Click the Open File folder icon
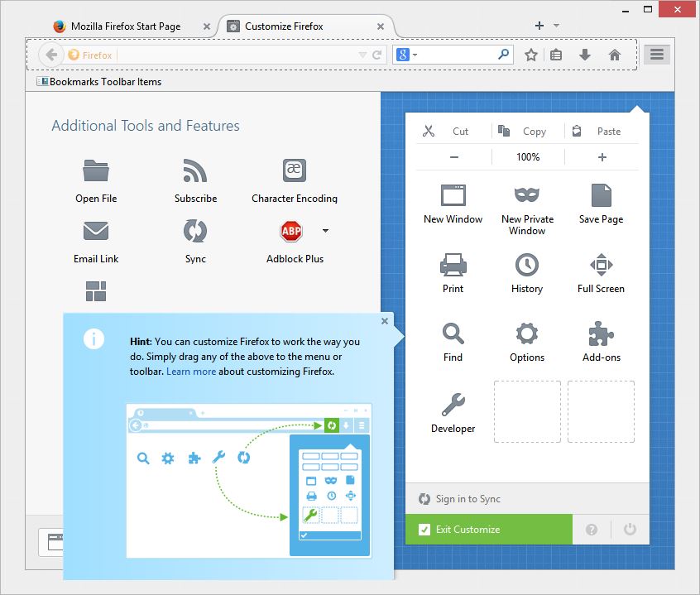Image resolution: width=700 pixels, height=595 pixels. 96,170
